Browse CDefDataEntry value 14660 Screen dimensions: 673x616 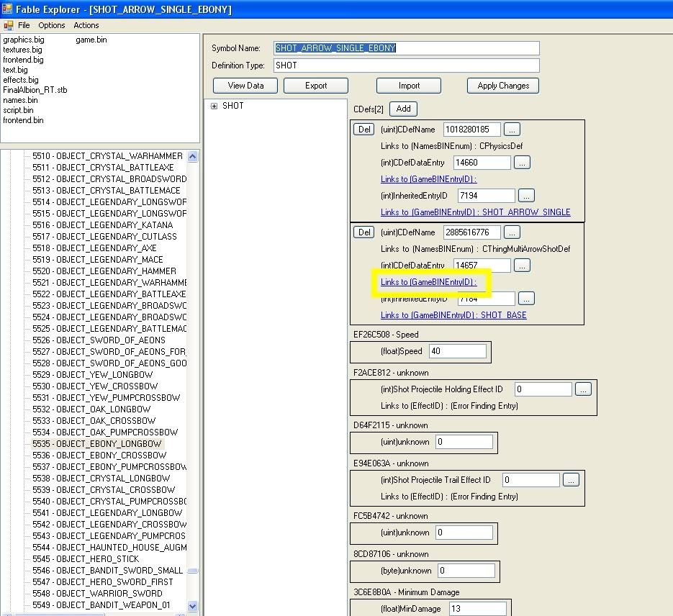pyautogui.click(x=523, y=163)
